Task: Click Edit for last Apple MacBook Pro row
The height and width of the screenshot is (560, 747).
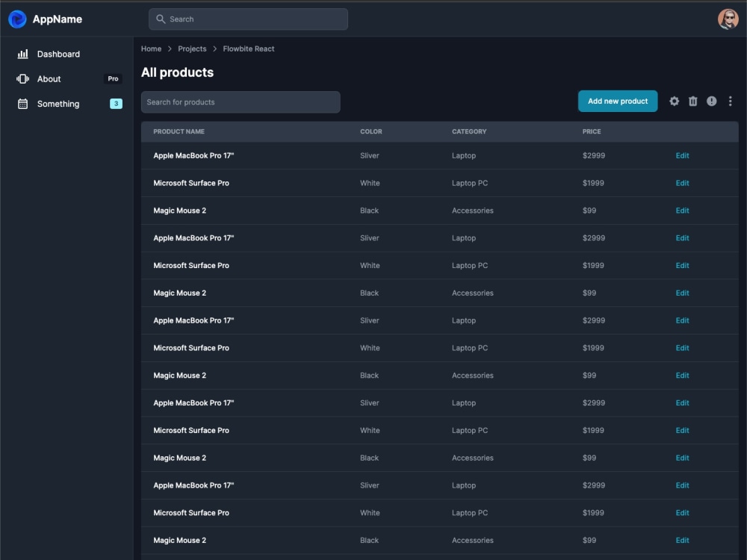Action: coord(682,485)
